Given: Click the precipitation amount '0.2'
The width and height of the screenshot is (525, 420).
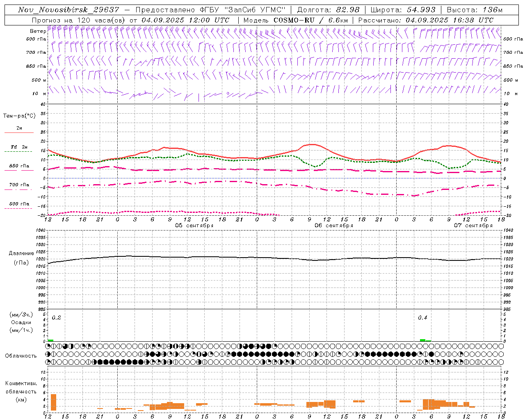Looking at the screenshot, I should pos(56,318).
